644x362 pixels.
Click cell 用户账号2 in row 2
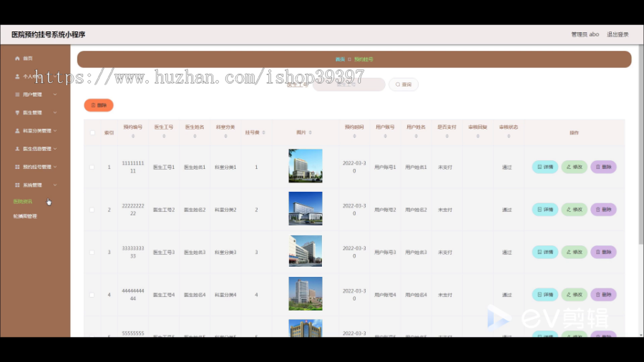[385, 210]
